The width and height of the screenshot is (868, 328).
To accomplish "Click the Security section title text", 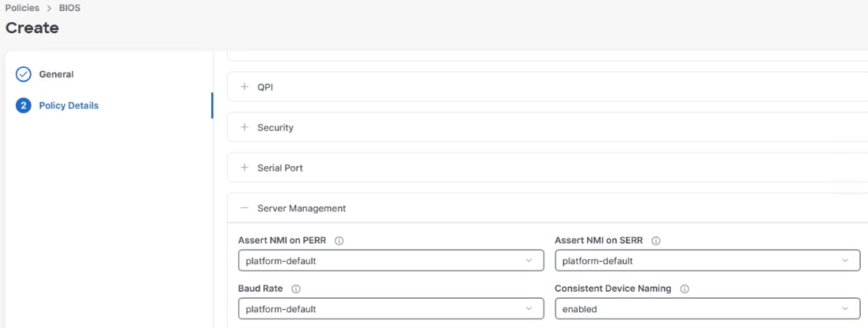I will 275,128.
